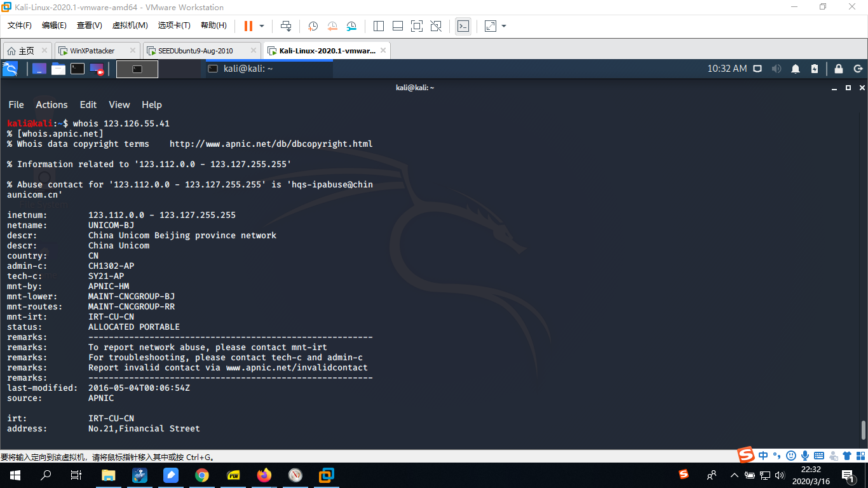
Task: Pause the virtual machine with the orange button
Action: coord(248,26)
